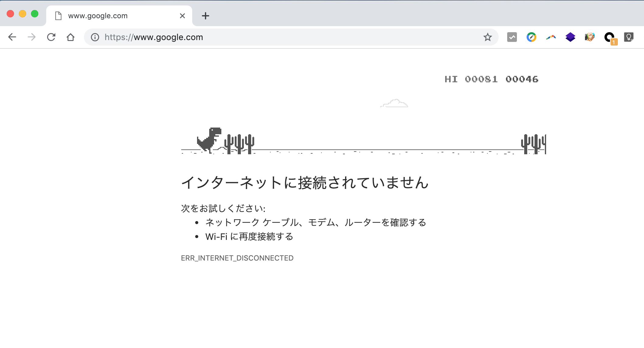Image resolution: width=644 pixels, height=348 pixels.
Task: Click the インターネットに接続されていません heading
Action: (x=305, y=183)
